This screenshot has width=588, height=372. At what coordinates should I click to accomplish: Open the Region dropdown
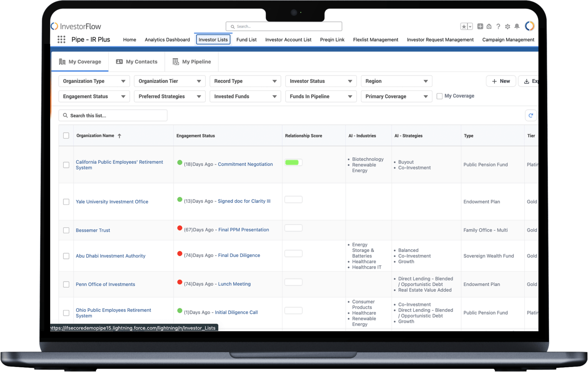coord(397,81)
